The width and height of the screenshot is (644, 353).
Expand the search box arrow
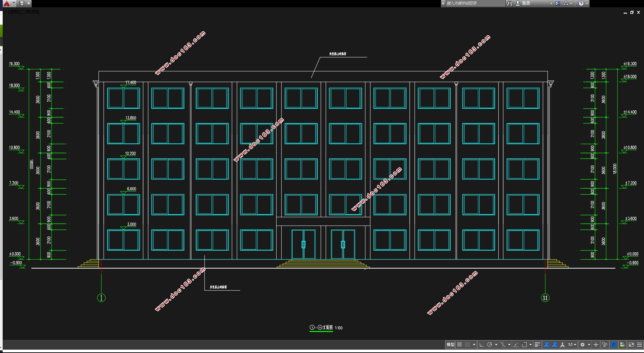pyautogui.click(x=443, y=3)
